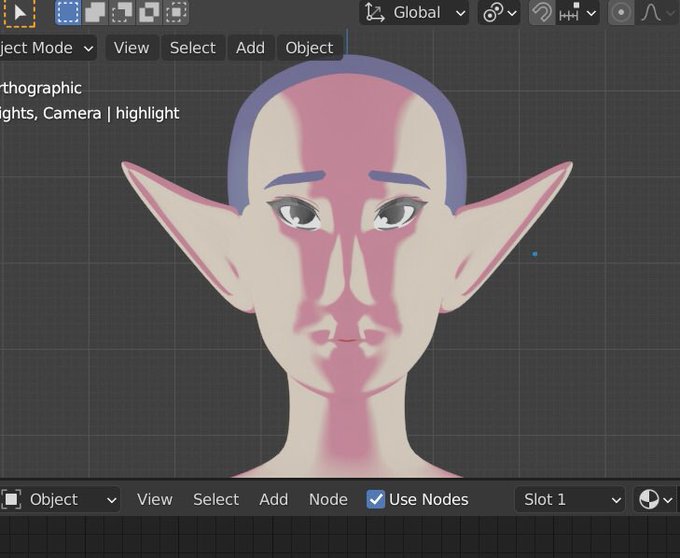The image size is (680, 558).
Task: Uncheck the Use Nodes checkbox
Action: (376, 499)
